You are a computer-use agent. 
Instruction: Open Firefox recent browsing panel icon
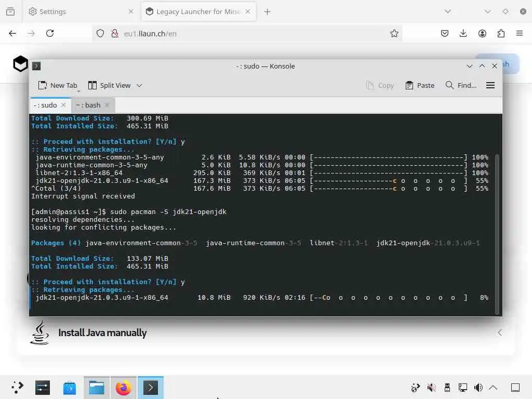coord(10,11)
